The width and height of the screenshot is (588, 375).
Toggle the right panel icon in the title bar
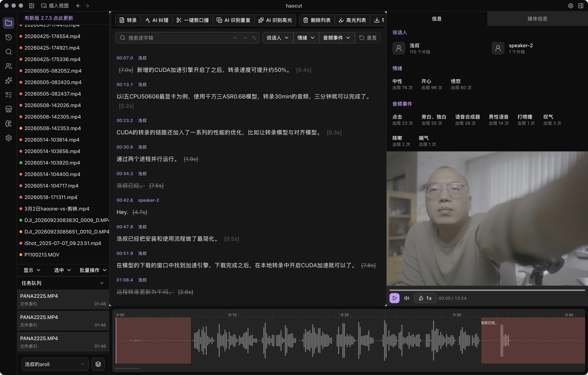tap(580, 6)
